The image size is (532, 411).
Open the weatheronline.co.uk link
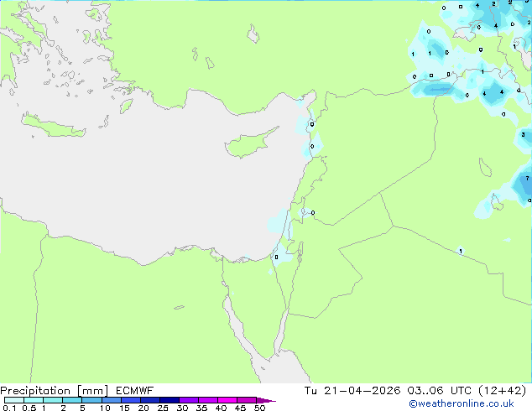462,403
